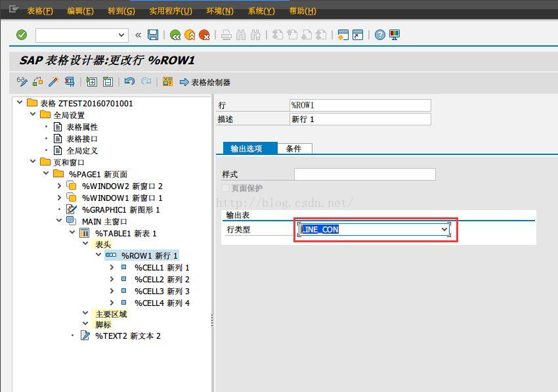Open the 环境(N) menu

point(220,11)
